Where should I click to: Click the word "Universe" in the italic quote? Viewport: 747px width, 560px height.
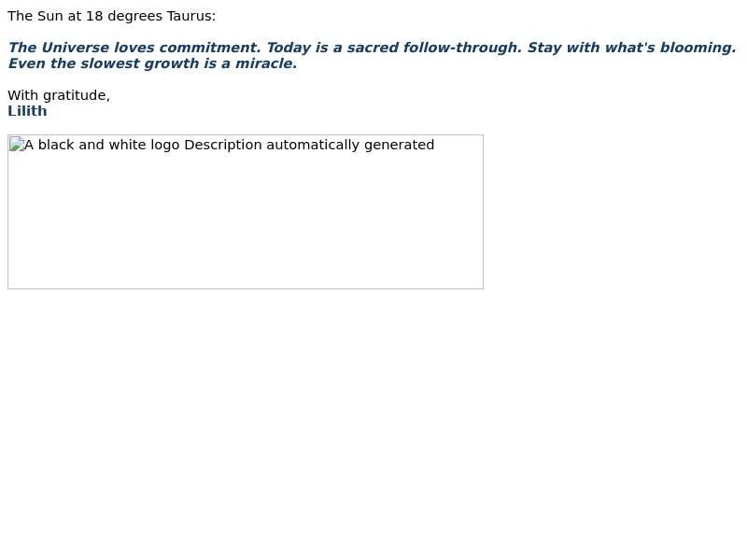76,48
